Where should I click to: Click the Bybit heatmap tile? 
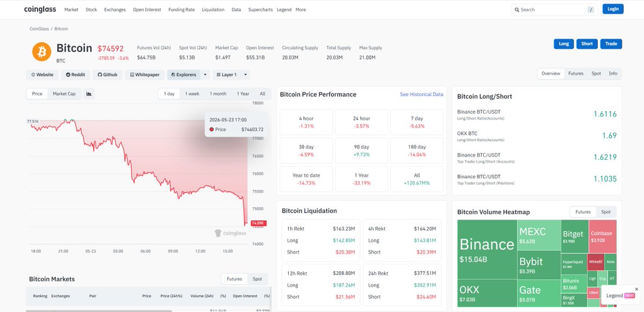click(x=539, y=265)
